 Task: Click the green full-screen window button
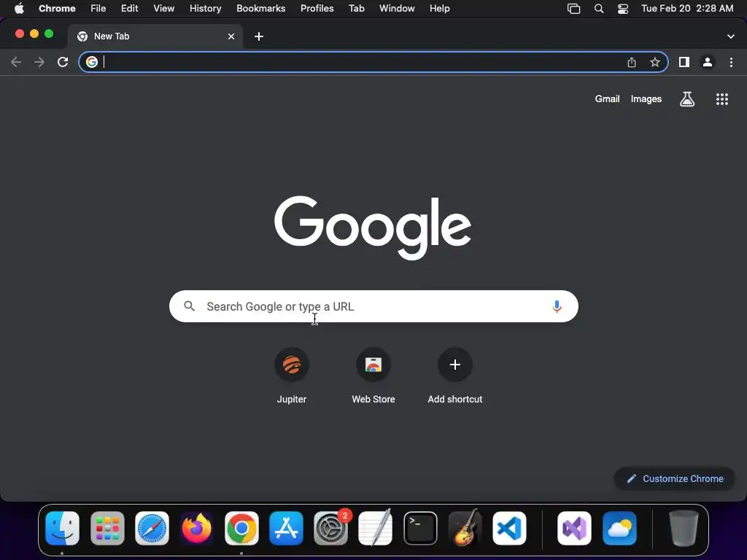(x=49, y=34)
